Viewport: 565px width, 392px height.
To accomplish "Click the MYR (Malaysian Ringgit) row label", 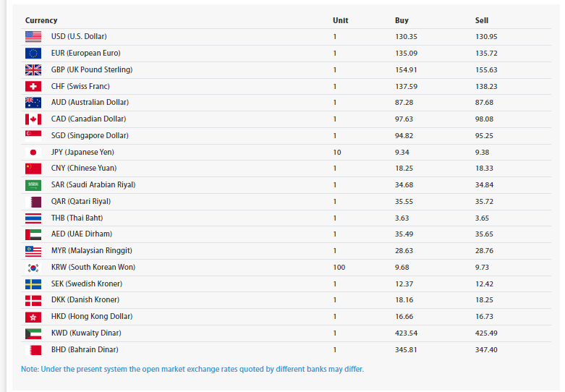I will click(93, 250).
